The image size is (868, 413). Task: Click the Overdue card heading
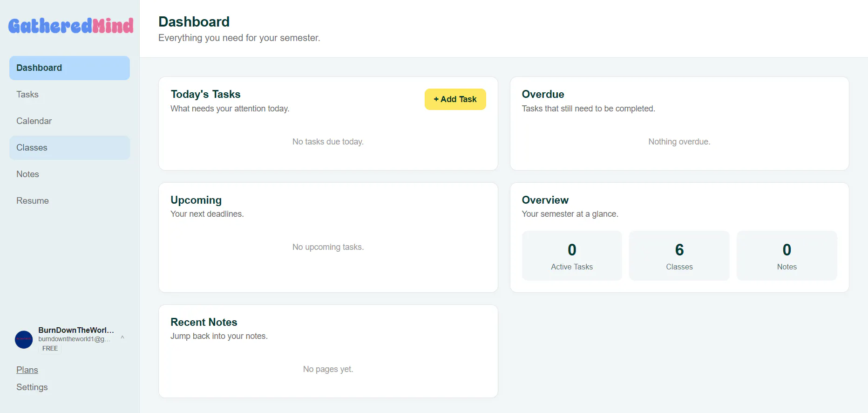click(543, 94)
